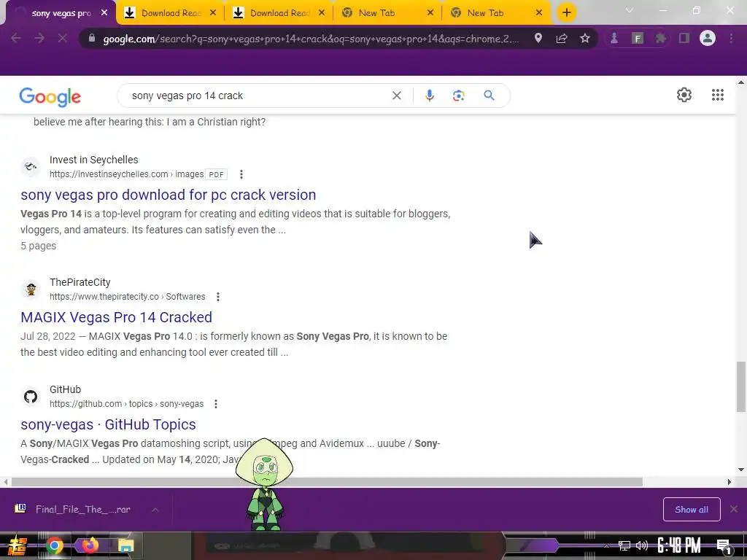This screenshot has width=747, height=560.
Task: Open network icon in system tray
Action: (x=624, y=545)
